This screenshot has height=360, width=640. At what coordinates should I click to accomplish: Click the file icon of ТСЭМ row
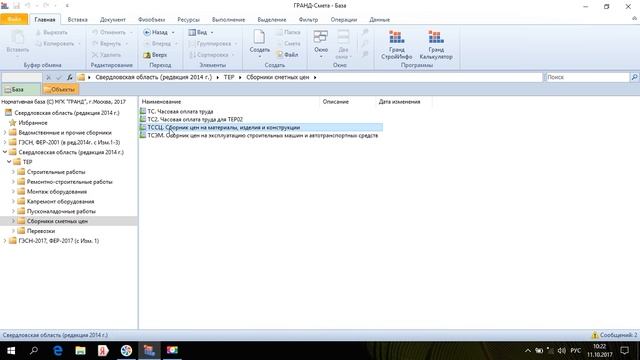(x=143, y=135)
